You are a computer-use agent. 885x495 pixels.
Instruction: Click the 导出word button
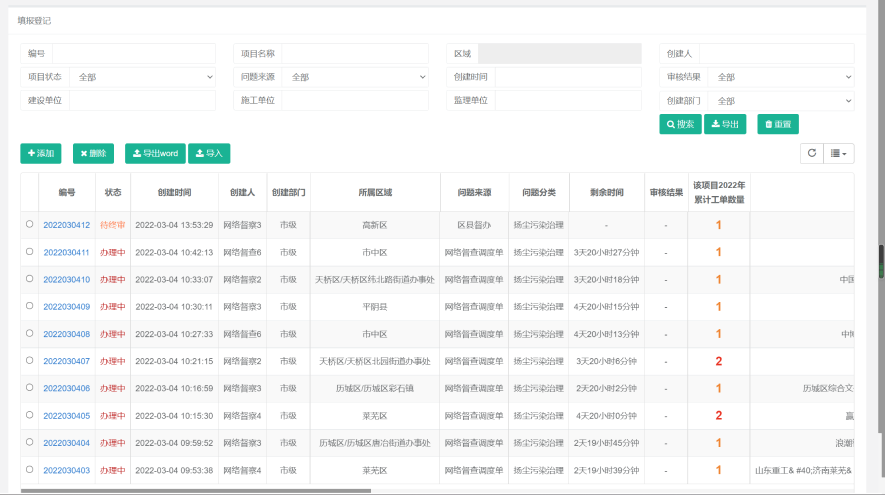click(155, 153)
